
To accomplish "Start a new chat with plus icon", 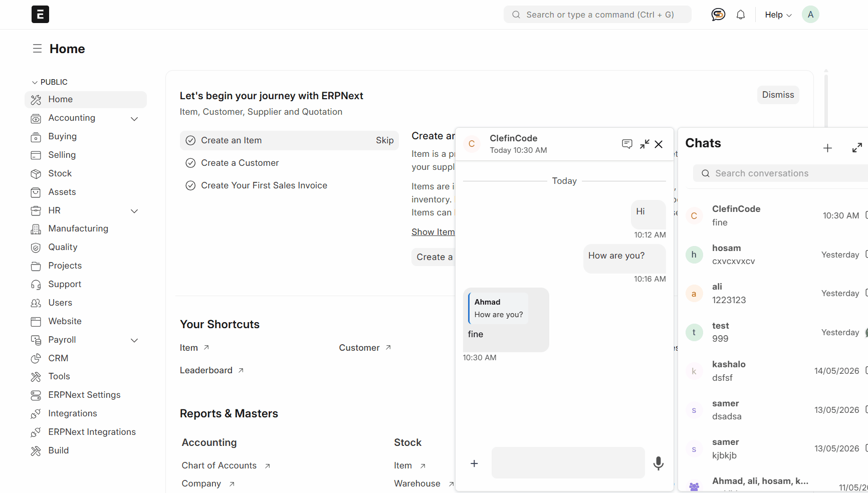I will [x=827, y=148].
